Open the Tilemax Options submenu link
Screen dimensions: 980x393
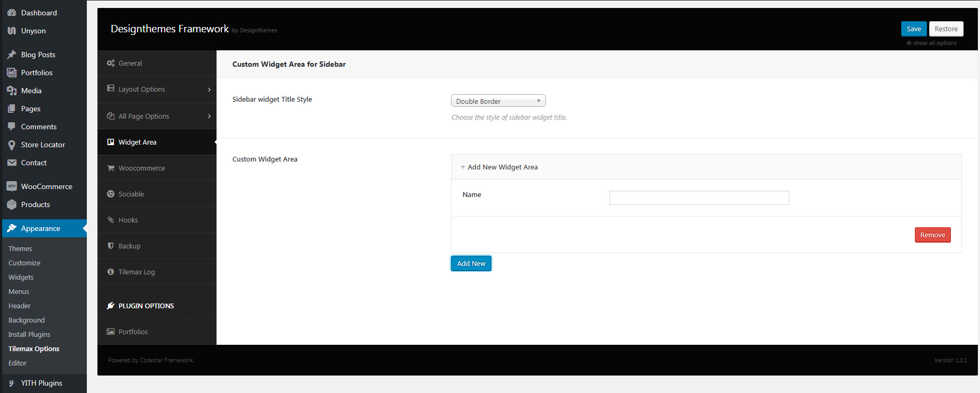coord(34,349)
